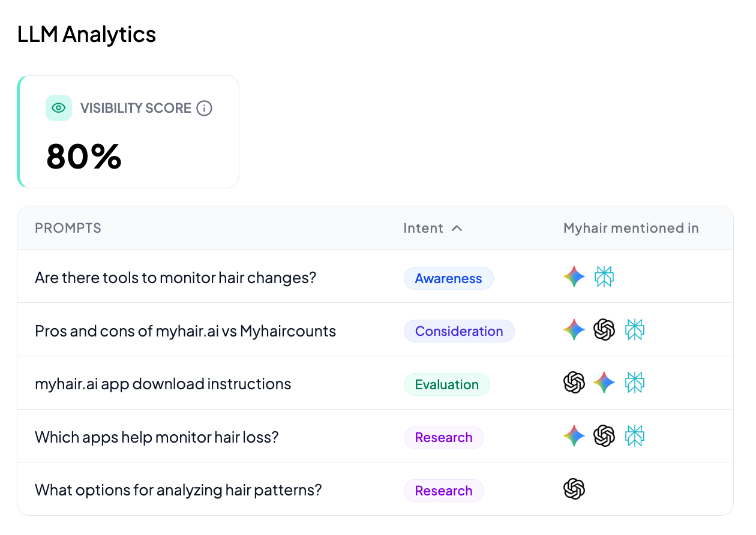
Task: Click the ChatGPT icon for analyzing hair patterns
Action: pyautogui.click(x=574, y=489)
